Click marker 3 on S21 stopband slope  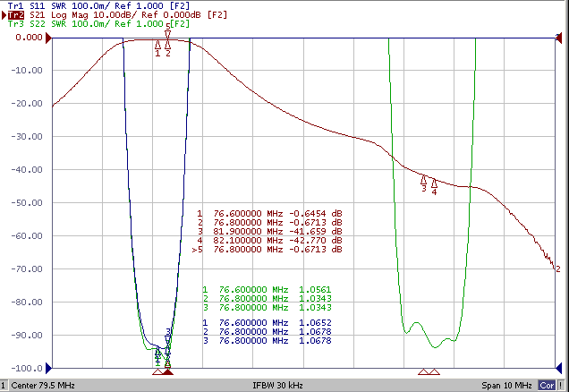424,180
